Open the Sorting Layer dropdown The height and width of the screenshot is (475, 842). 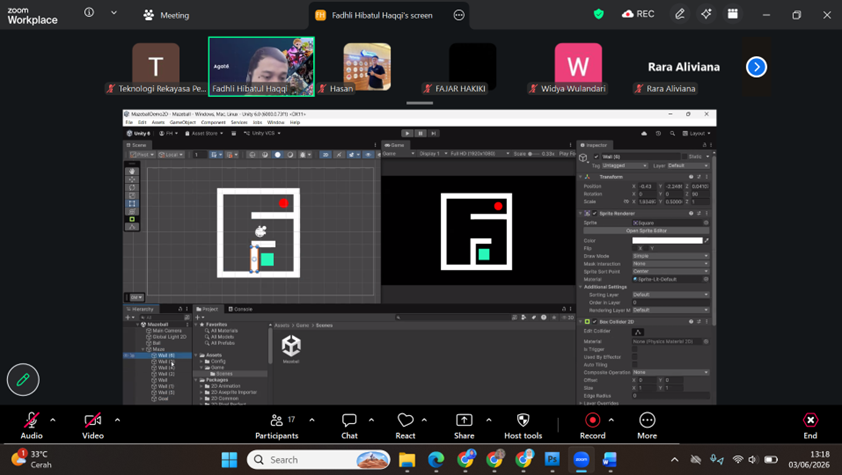(x=671, y=295)
